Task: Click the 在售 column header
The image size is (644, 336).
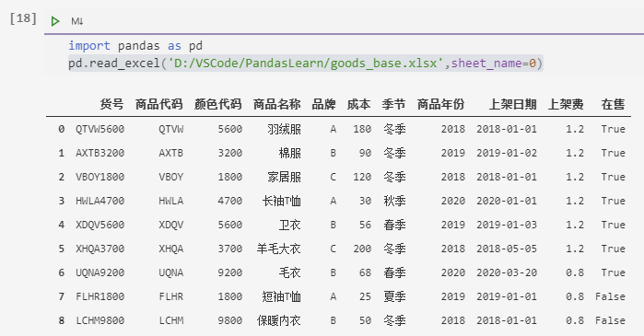Action: (613, 104)
